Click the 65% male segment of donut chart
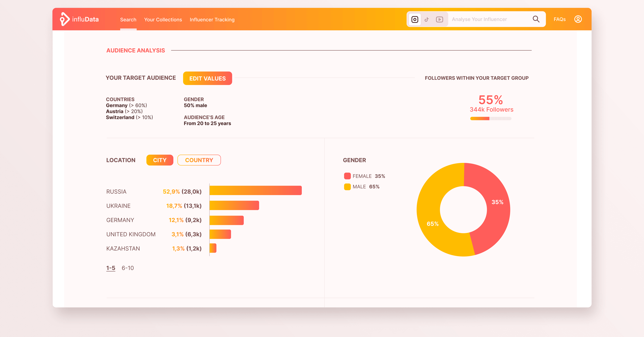This screenshot has height=337, width=644. 433,224
